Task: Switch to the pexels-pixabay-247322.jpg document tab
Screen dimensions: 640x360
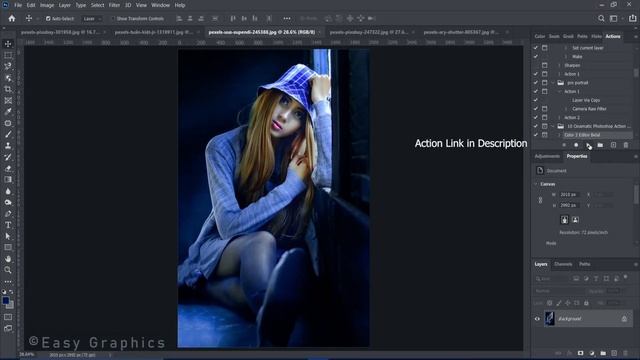Action: [x=369, y=32]
